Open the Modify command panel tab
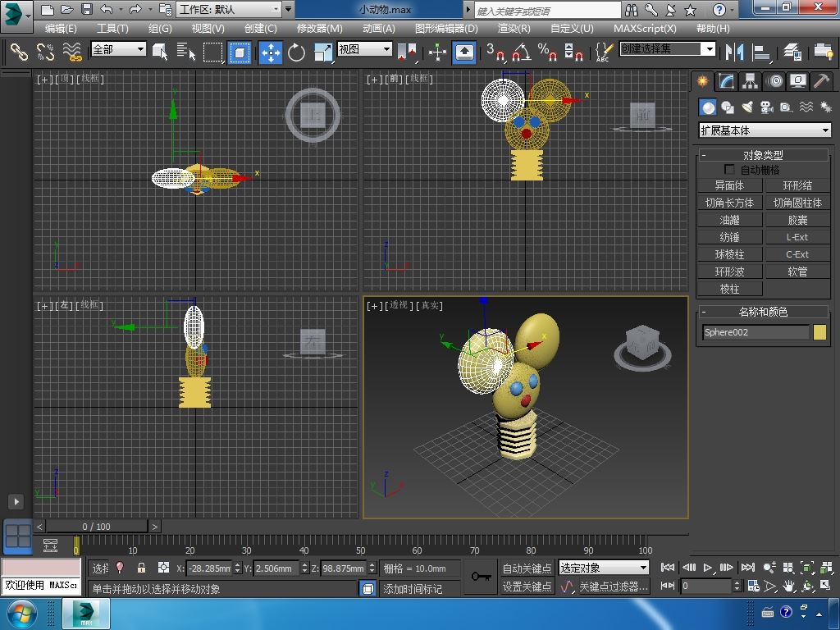Viewport: 840px width, 630px height. [x=727, y=81]
